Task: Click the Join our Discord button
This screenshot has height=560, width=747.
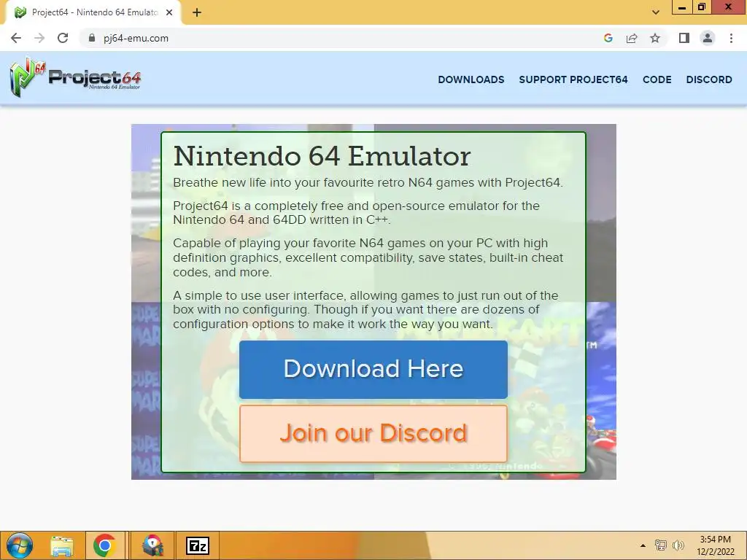Action: 373,434
